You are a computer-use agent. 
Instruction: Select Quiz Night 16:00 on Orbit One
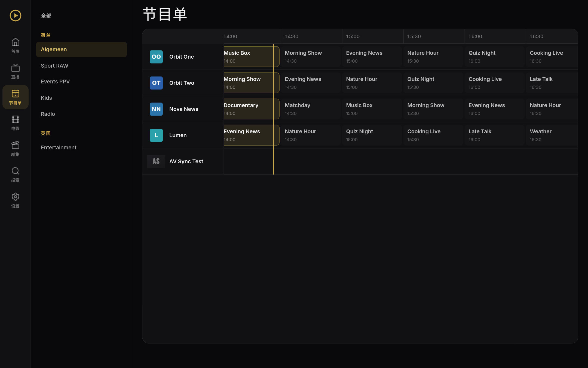(x=495, y=57)
